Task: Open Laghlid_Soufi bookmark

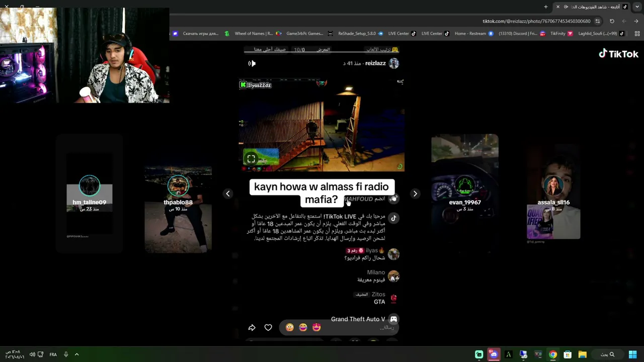Action: 601,34
